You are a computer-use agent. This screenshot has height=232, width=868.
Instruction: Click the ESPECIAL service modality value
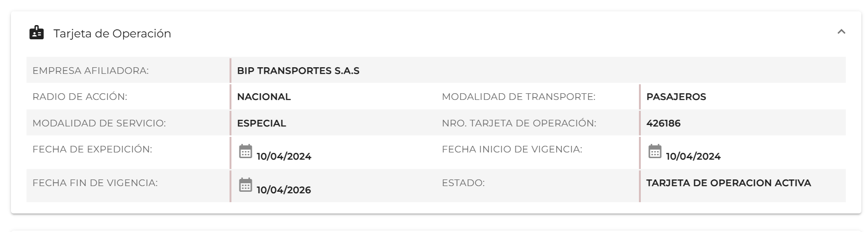(261, 124)
